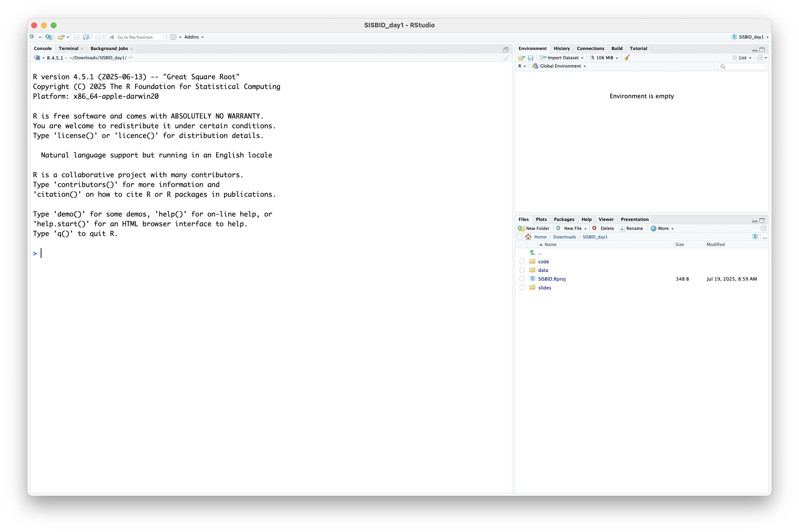Open the workspace panes grid icon
This screenshot has width=799, height=532.
pyautogui.click(x=173, y=37)
